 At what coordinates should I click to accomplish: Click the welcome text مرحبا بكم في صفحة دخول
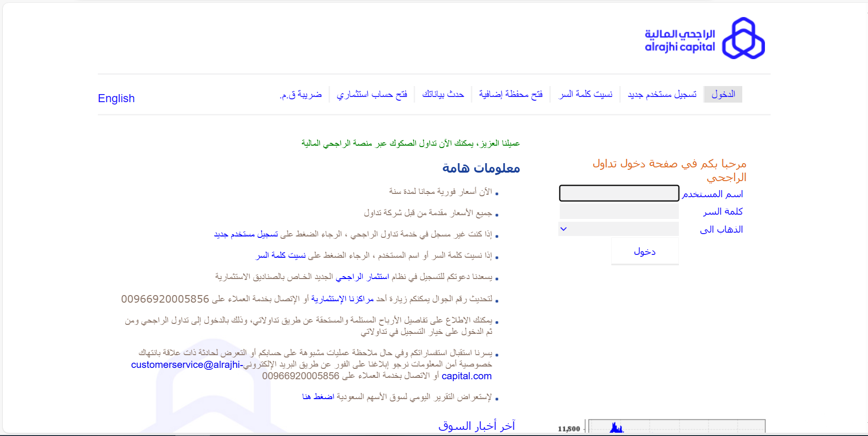pyautogui.click(x=669, y=170)
